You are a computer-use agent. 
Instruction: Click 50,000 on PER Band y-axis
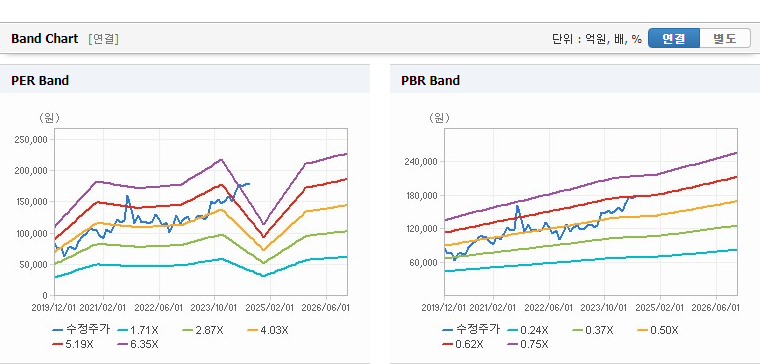point(34,264)
